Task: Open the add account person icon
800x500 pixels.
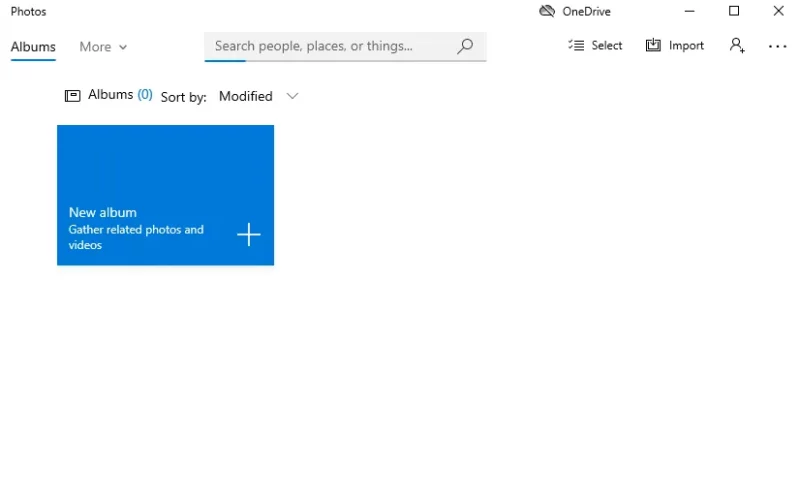Action: [x=737, y=45]
